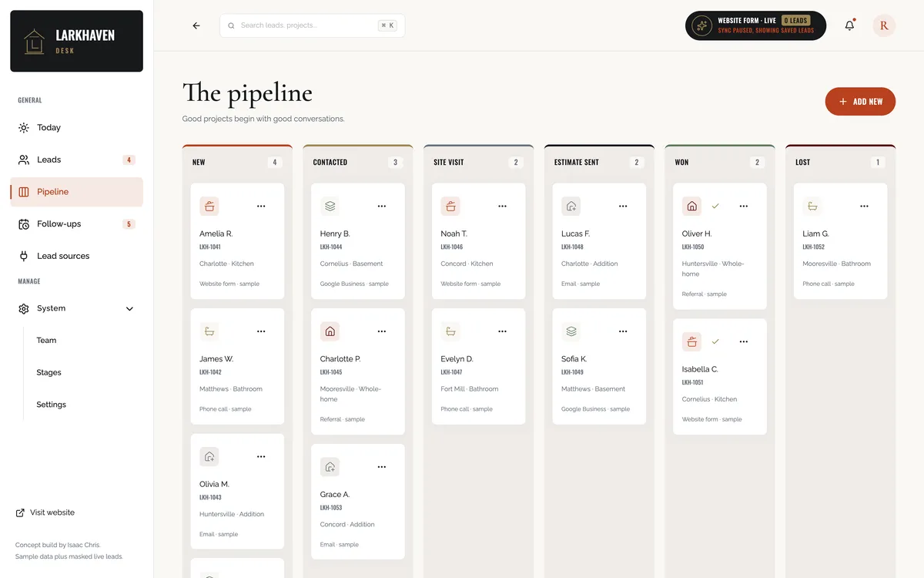Click the bathtub icon on James W. card
924x578 pixels.
click(209, 331)
